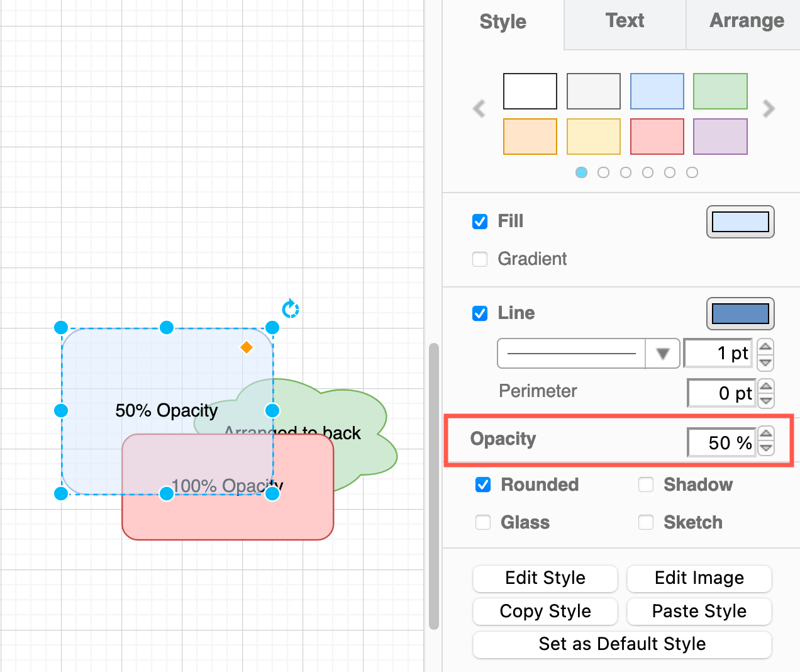Enable the Gradient option
Image resolution: width=800 pixels, height=672 pixels.
click(x=480, y=259)
